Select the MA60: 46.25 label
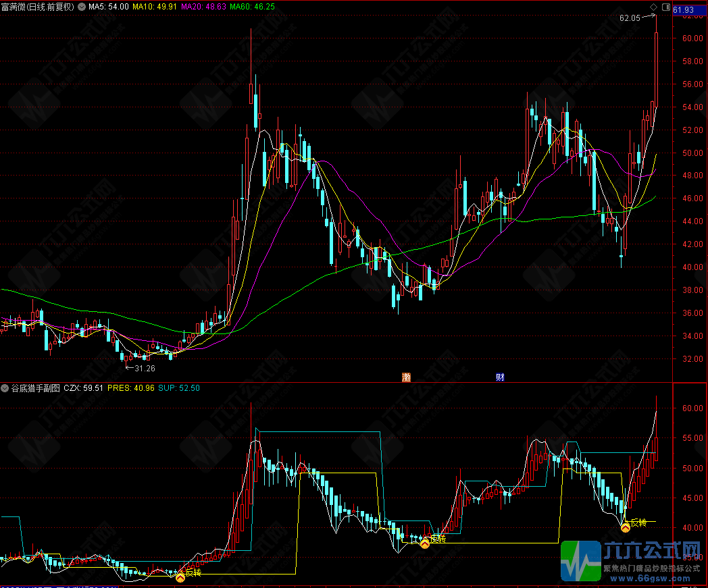The width and height of the screenshot is (708, 588). (252, 7)
